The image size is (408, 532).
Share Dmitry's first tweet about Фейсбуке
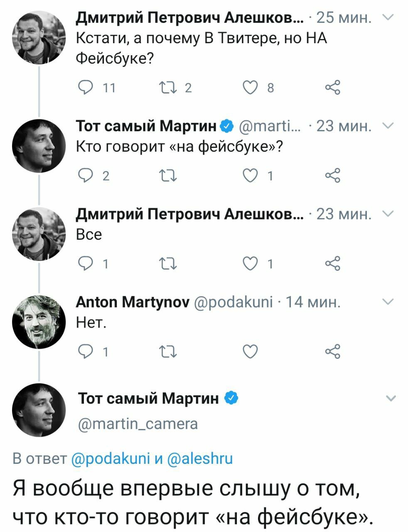pyautogui.click(x=333, y=87)
